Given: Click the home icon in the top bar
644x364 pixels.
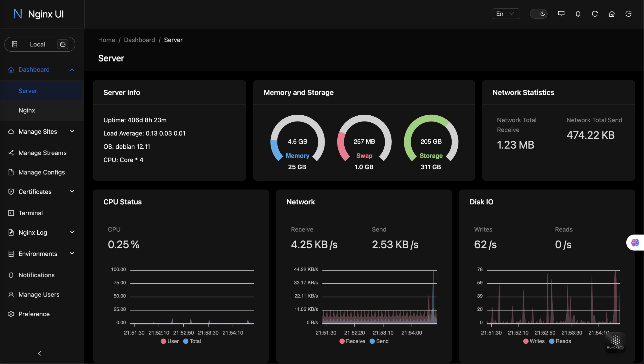Looking at the screenshot, I should (x=612, y=14).
